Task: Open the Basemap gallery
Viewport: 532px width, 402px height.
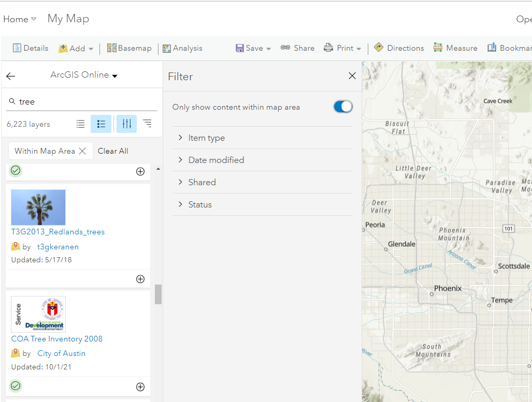Action: [x=129, y=48]
